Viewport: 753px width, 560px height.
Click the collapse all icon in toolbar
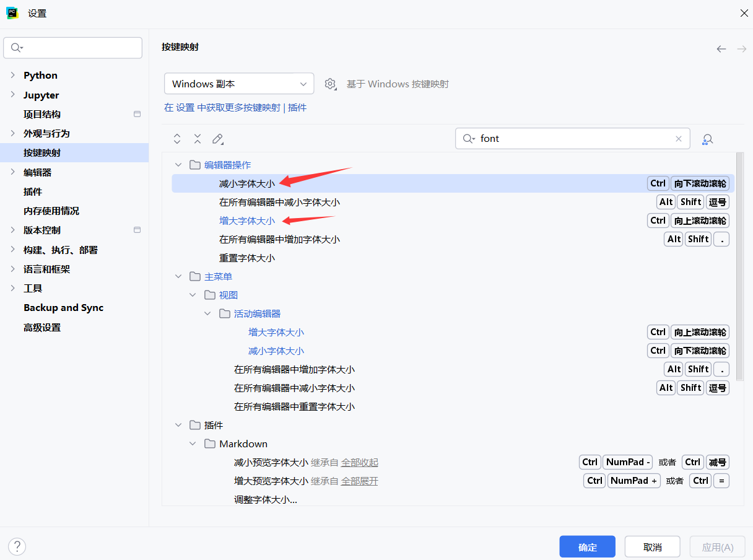click(x=198, y=139)
